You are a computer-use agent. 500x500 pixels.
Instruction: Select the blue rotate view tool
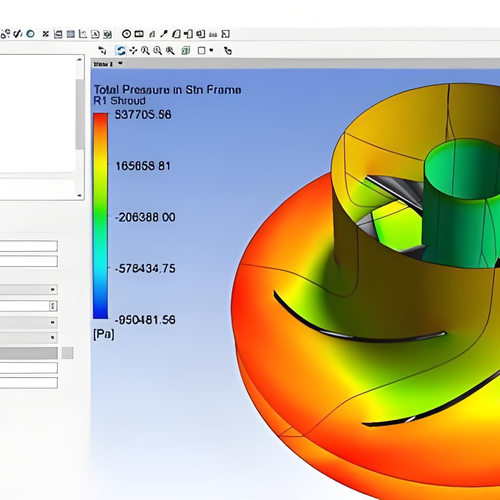[x=120, y=51]
